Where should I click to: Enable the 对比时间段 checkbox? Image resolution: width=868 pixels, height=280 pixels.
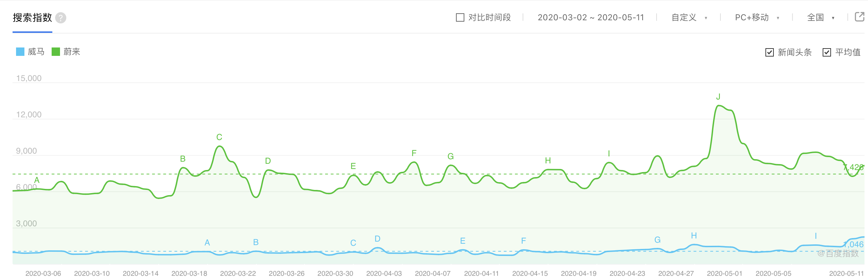pyautogui.click(x=460, y=17)
